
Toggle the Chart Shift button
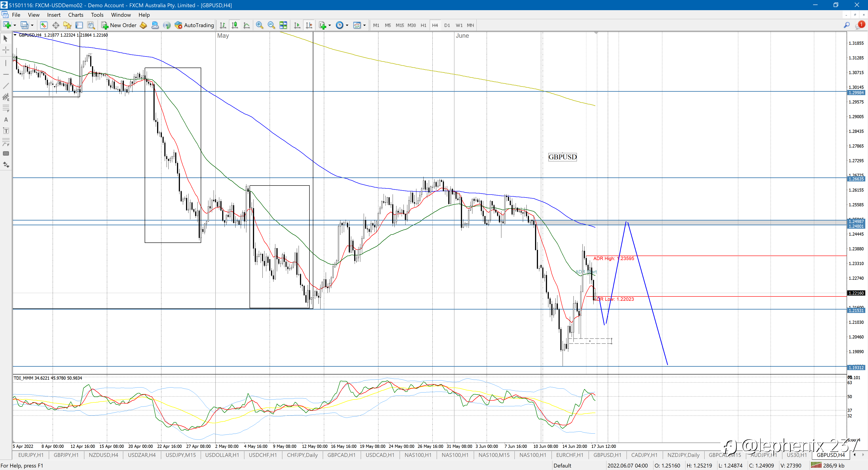309,25
